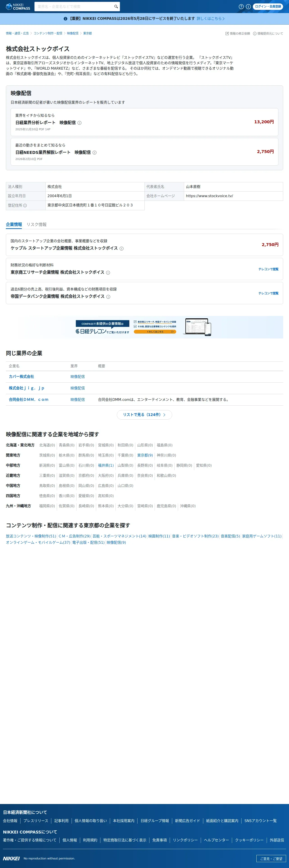Click info icon next to 日経業界分析レポート 映像配信
This screenshot has width=289, height=868.
tap(79, 123)
